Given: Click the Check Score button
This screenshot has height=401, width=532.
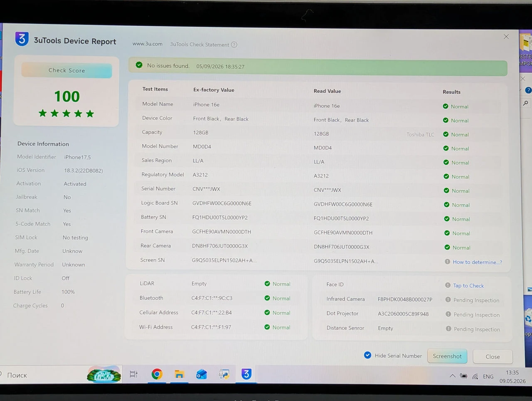Looking at the screenshot, I should tap(66, 70).
